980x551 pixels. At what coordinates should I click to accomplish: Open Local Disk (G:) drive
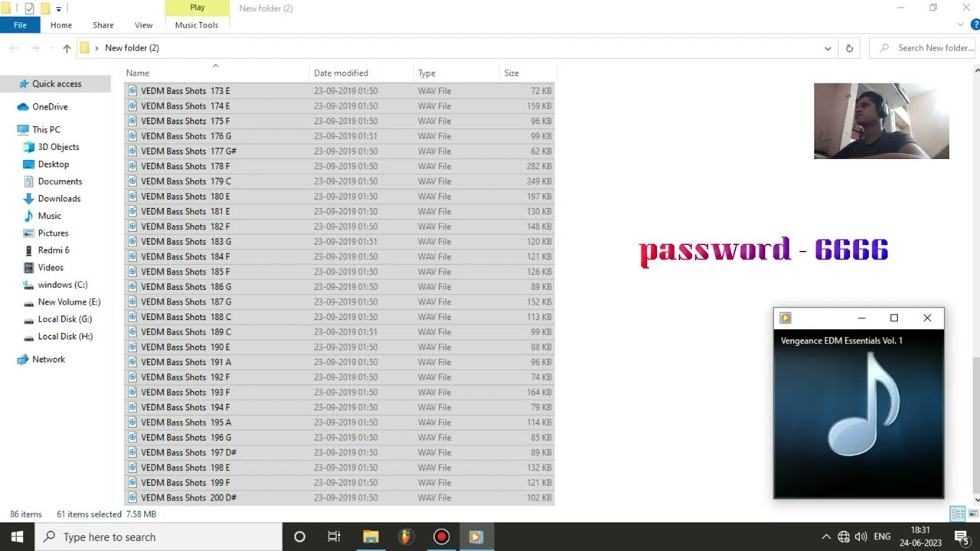[x=64, y=319]
